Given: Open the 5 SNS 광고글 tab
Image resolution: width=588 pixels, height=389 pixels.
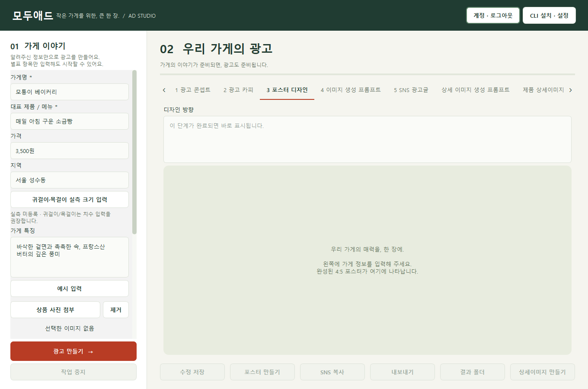Looking at the screenshot, I should (x=411, y=90).
